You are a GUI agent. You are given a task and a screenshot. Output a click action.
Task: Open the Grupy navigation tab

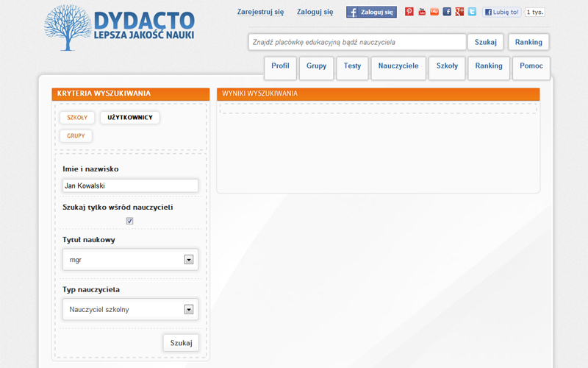point(317,68)
